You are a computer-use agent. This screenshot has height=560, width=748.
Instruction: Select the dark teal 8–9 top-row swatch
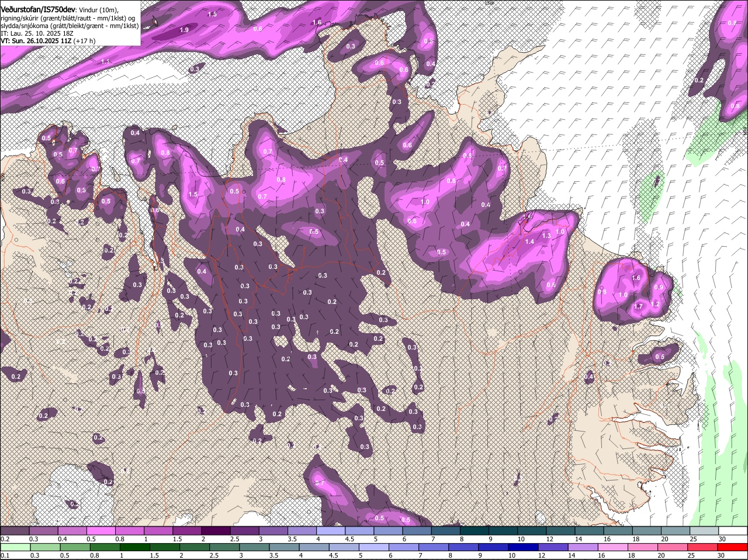475,530
